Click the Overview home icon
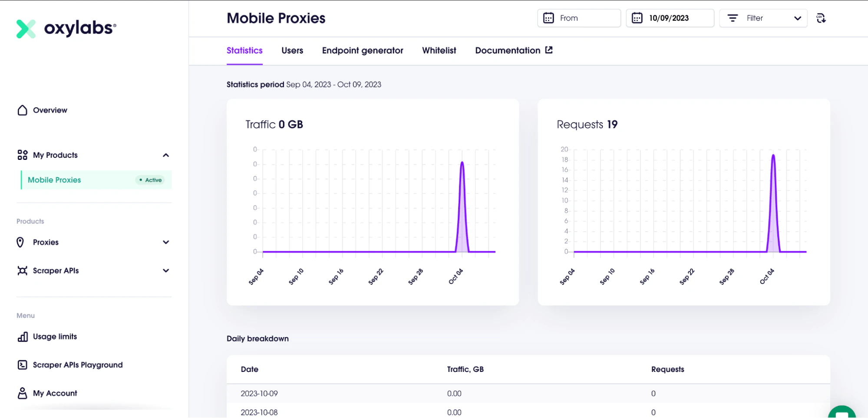868x418 pixels. pos(22,110)
